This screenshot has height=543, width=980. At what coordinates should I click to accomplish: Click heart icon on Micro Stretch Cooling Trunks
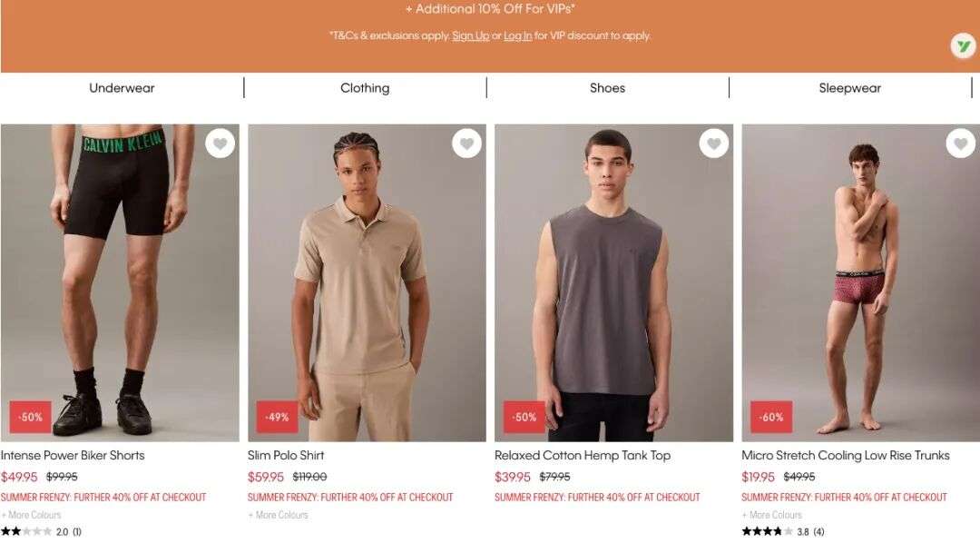[x=961, y=143]
